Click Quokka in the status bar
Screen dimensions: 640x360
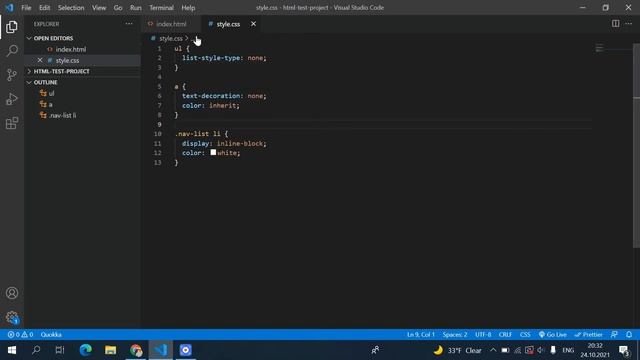point(51,335)
